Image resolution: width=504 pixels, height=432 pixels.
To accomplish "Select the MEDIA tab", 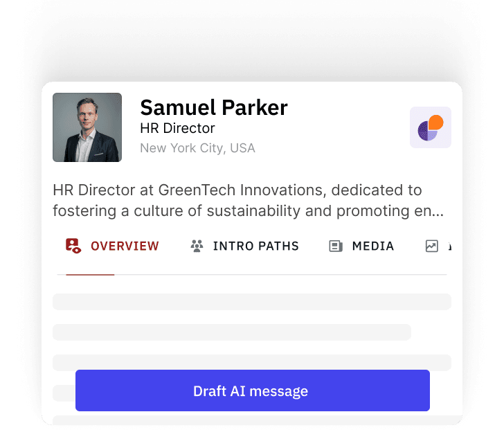I will coord(373,246).
